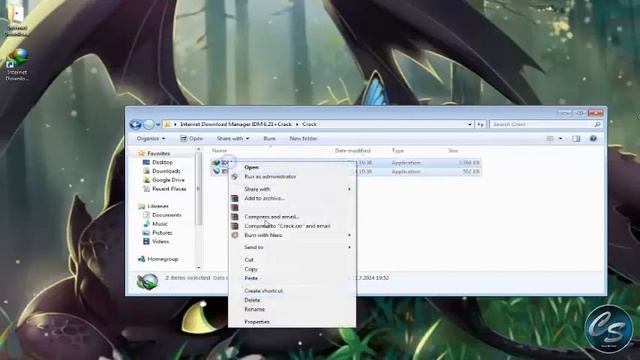Viewport: 640px width, 360px height.
Task: Expand the Burn with Nero submenu
Action: (x=291, y=236)
